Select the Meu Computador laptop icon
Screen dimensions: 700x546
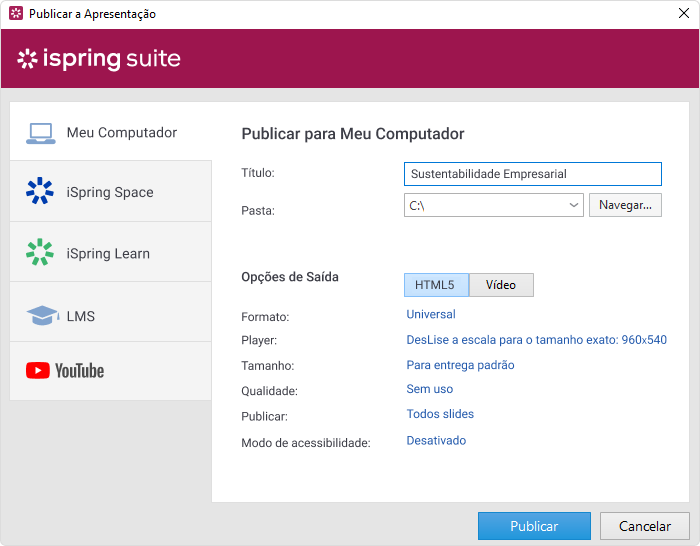click(41, 133)
